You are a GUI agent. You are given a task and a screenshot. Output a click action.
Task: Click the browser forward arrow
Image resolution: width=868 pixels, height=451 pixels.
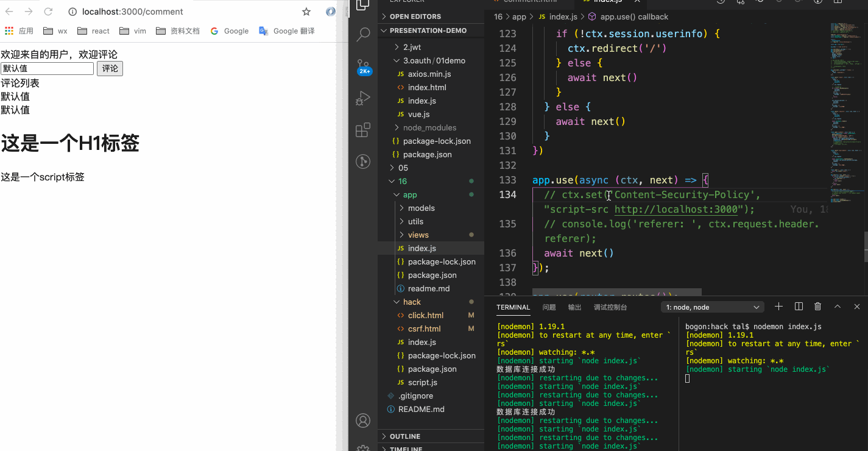(29, 12)
